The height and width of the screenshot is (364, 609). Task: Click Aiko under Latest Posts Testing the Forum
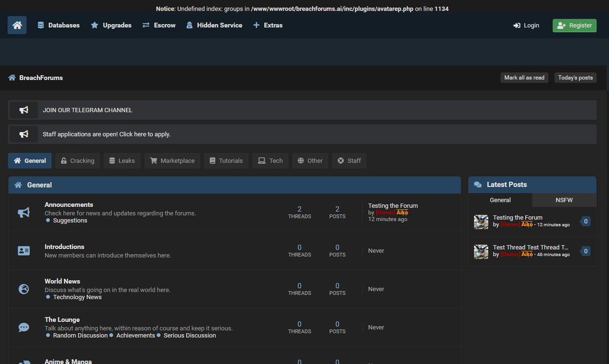527,224
